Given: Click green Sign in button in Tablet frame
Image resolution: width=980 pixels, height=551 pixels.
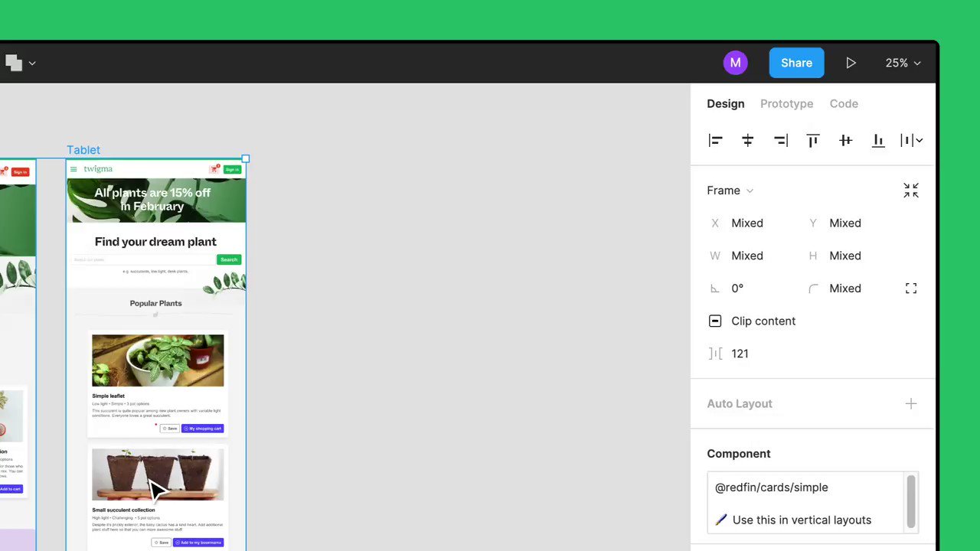Looking at the screenshot, I should tap(232, 169).
